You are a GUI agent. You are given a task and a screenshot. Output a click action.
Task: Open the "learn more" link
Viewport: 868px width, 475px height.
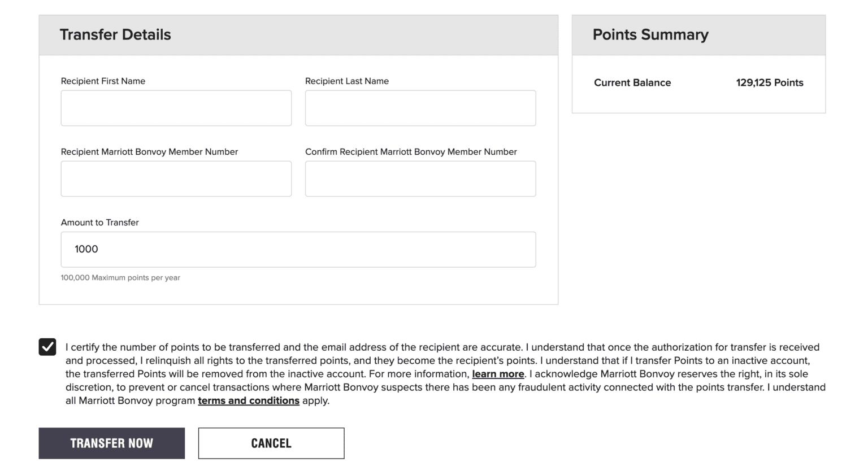498,374
